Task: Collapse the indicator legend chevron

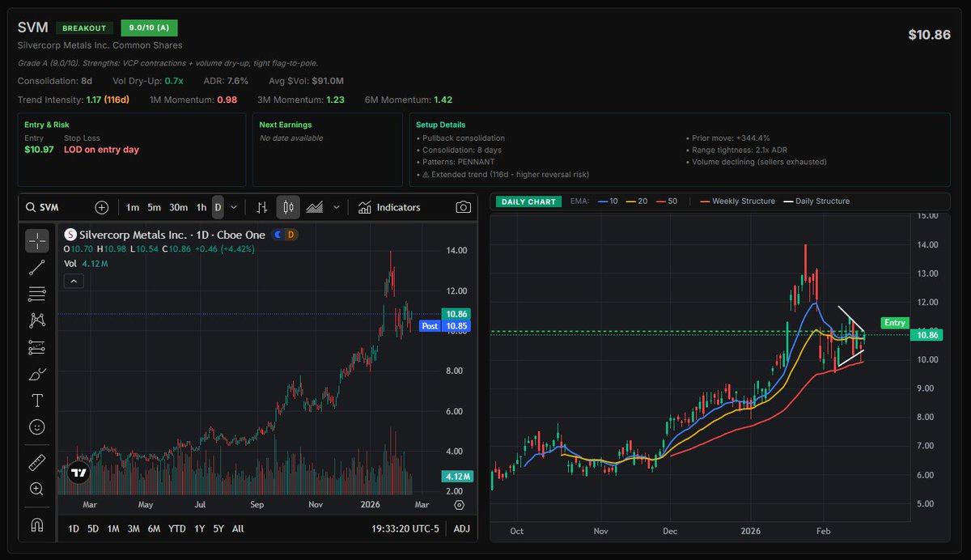Action: [73, 281]
